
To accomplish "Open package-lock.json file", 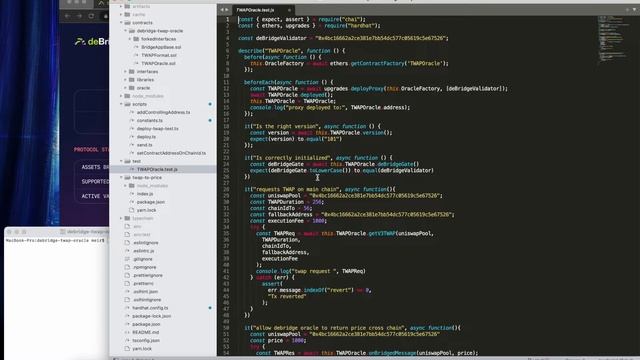I will click(151, 316).
